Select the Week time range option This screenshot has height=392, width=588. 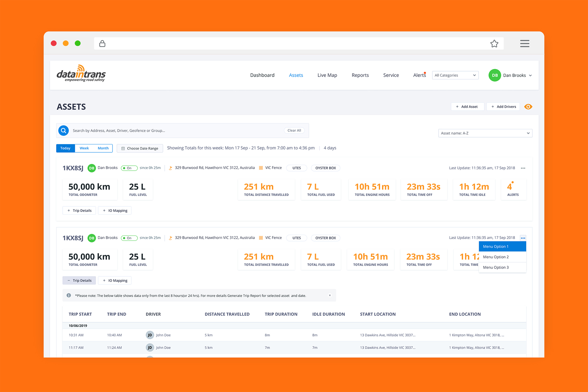[84, 148]
